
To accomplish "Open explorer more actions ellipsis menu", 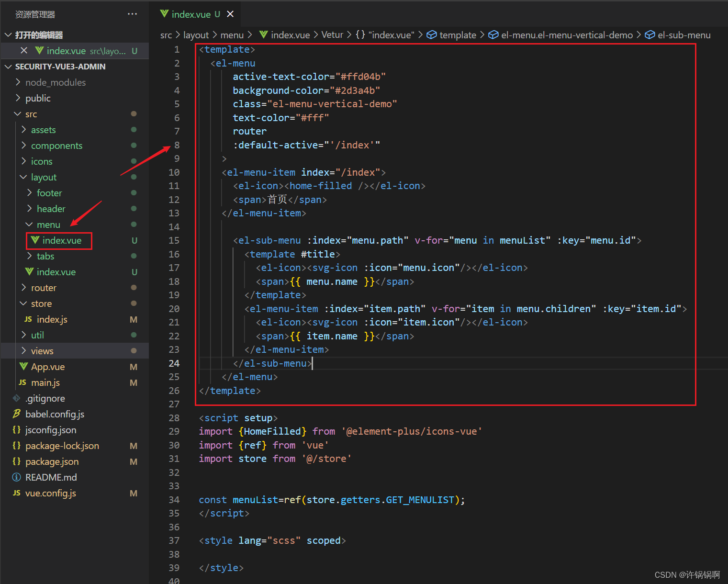I will [x=132, y=14].
